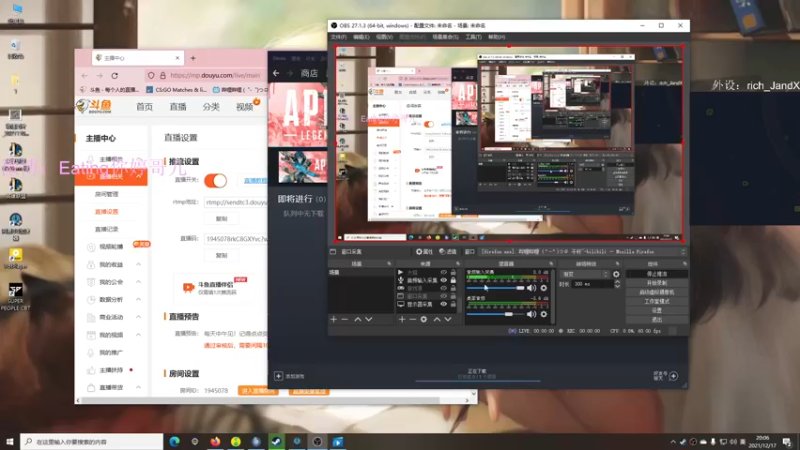Open a new Firefox tab with plus
The width and height of the screenshot is (800, 450).
point(193,58)
